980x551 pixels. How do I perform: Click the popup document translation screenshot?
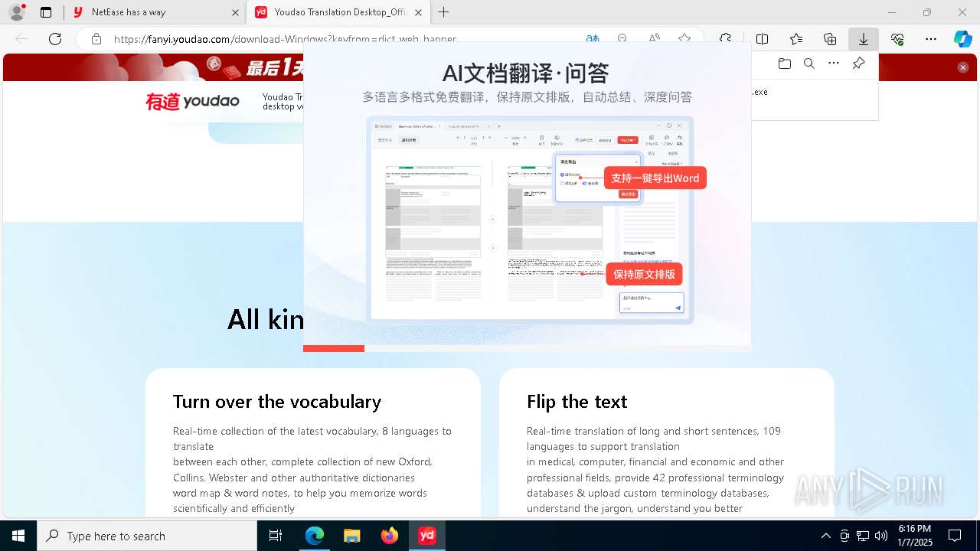(x=530, y=220)
